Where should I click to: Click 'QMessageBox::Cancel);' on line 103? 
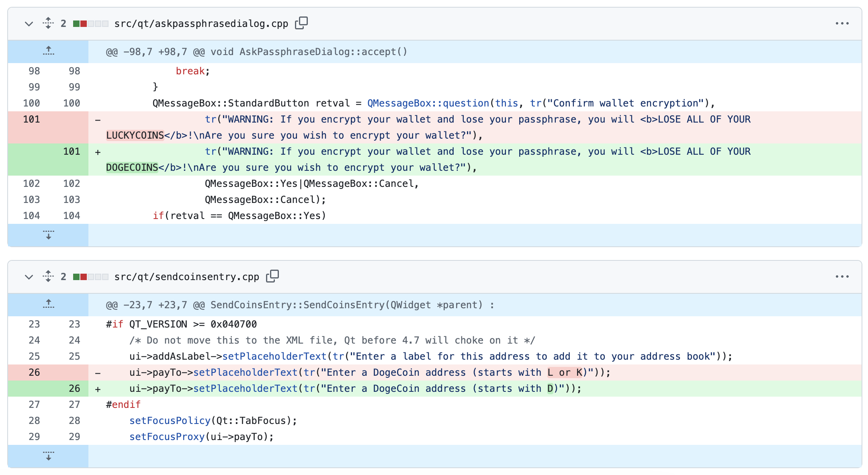265,200
